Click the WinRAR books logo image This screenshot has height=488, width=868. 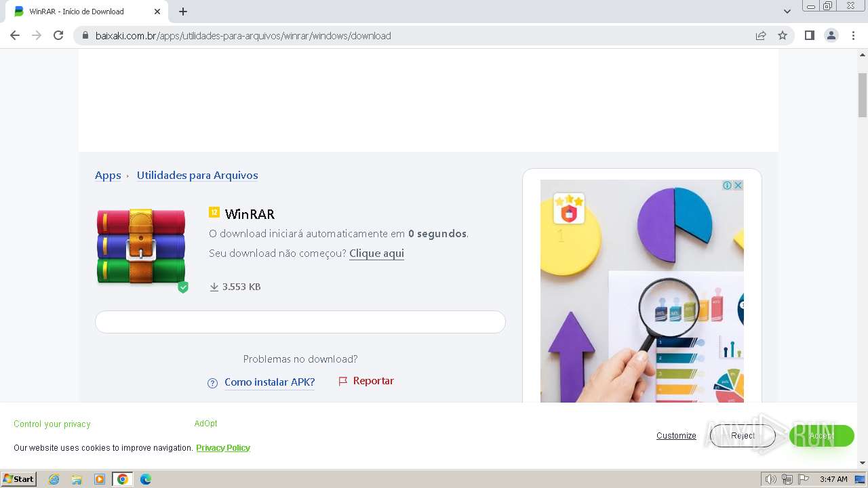tap(141, 246)
